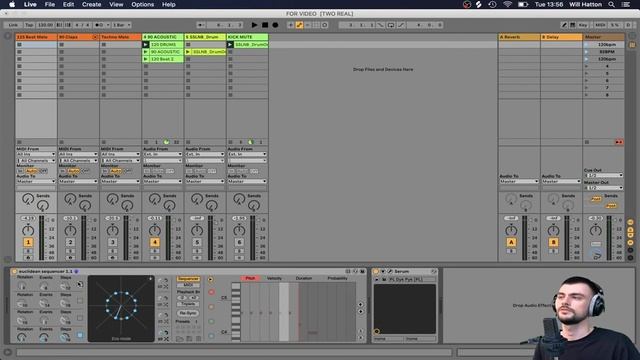Click the Key map mode button

coord(583,25)
